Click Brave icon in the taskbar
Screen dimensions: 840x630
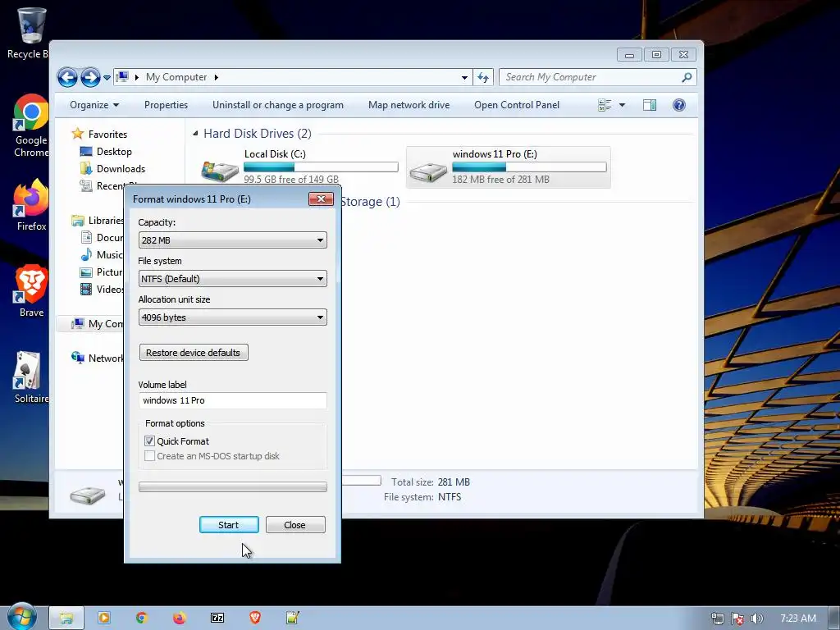(x=255, y=618)
